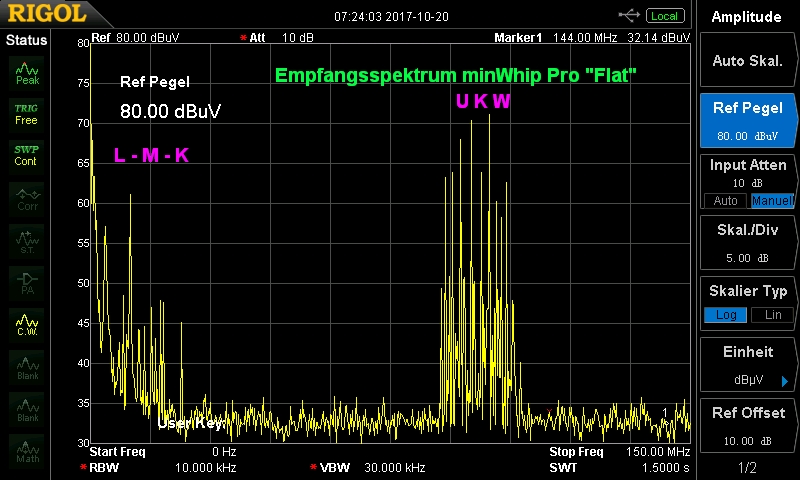This screenshot has height=480, width=800.
Task: Click the VBW 30.000 kHz readout
Action: click(368, 468)
